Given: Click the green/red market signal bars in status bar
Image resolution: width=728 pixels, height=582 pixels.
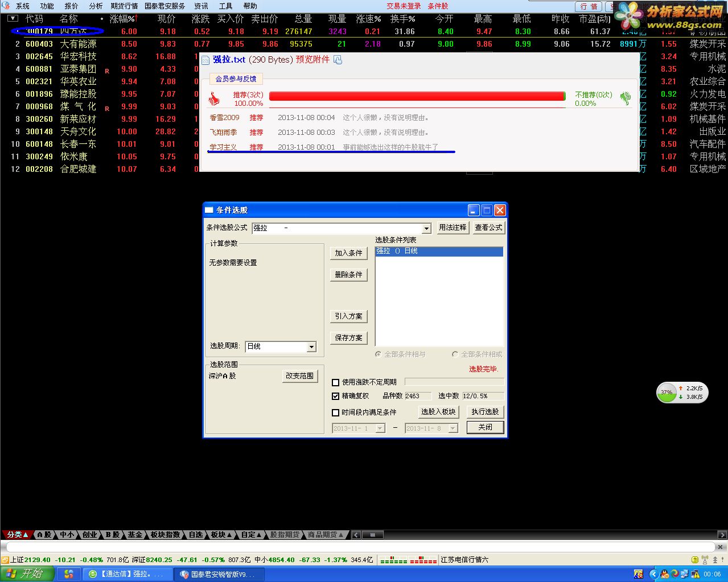Looking at the screenshot, I should pos(408,560).
